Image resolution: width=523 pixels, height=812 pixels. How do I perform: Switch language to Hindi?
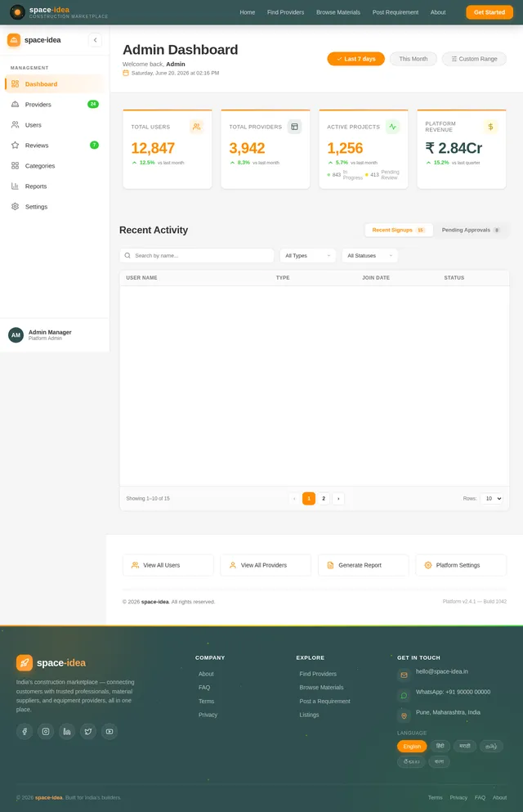tap(440, 747)
